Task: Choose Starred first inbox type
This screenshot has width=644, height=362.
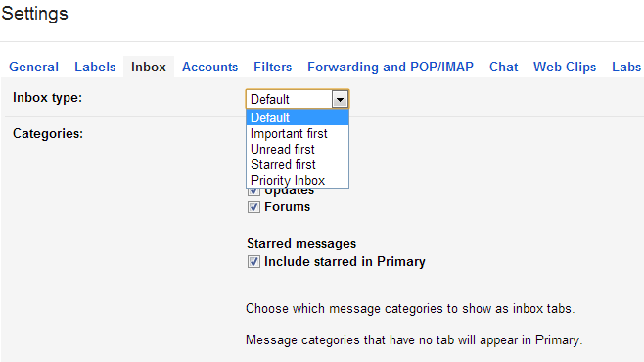Action: click(x=298, y=164)
